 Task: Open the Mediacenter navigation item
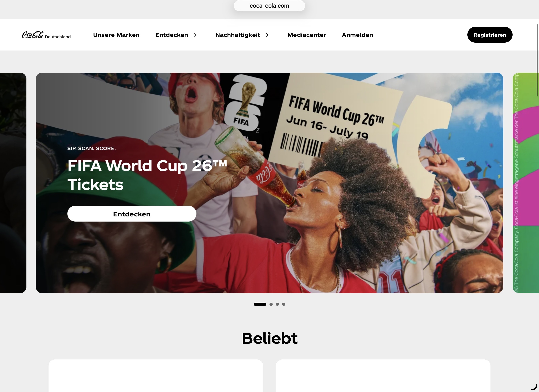[307, 35]
